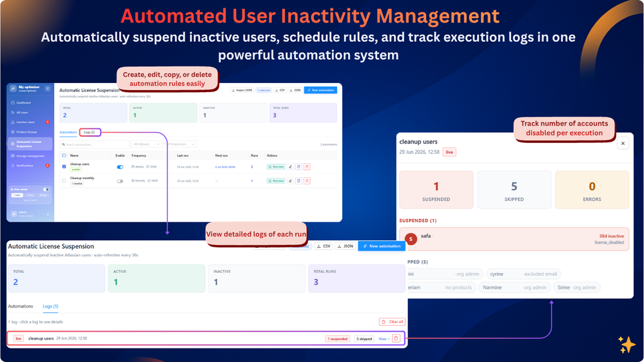Click Run now for cleanup users
Image resolution: width=644 pixels, height=362 pixels.
point(276,167)
